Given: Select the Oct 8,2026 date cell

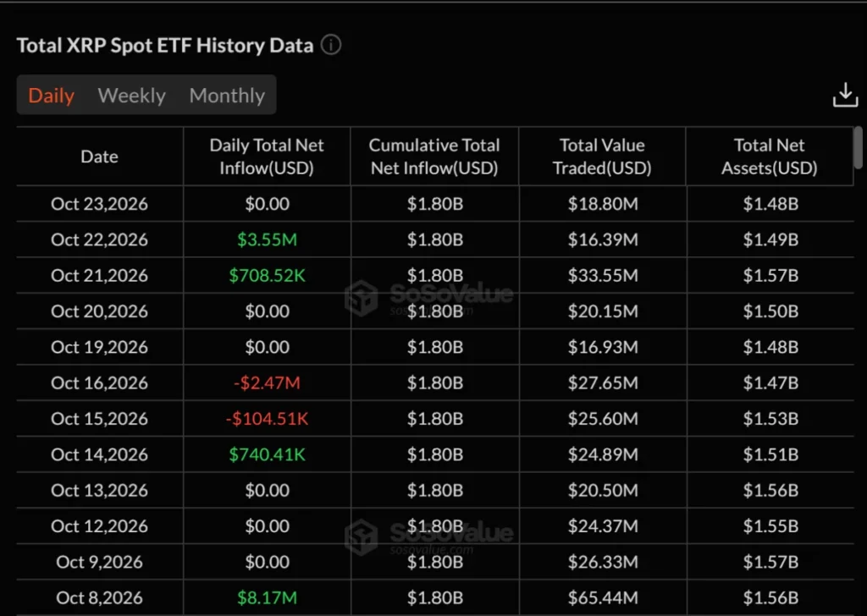Looking at the screenshot, I should coord(100,597).
